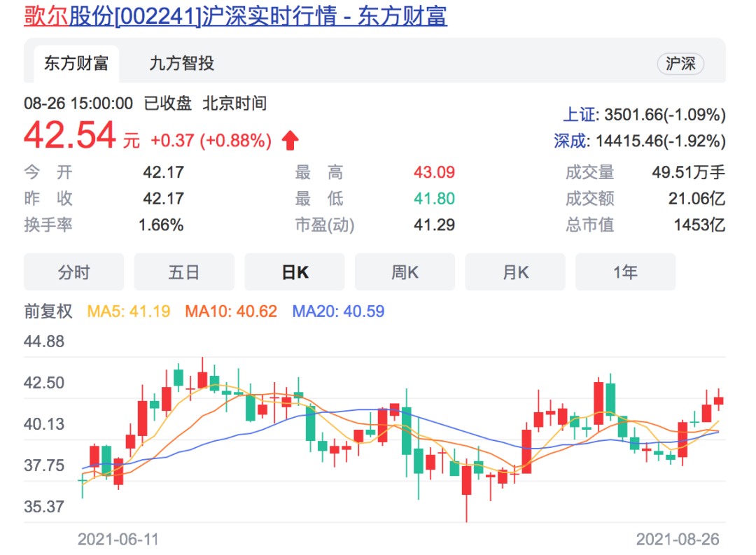Screen dimensions: 756x555
Task: Switch to 周K weekly candlestick view
Action: pyautogui.click(x=405, y=272)
